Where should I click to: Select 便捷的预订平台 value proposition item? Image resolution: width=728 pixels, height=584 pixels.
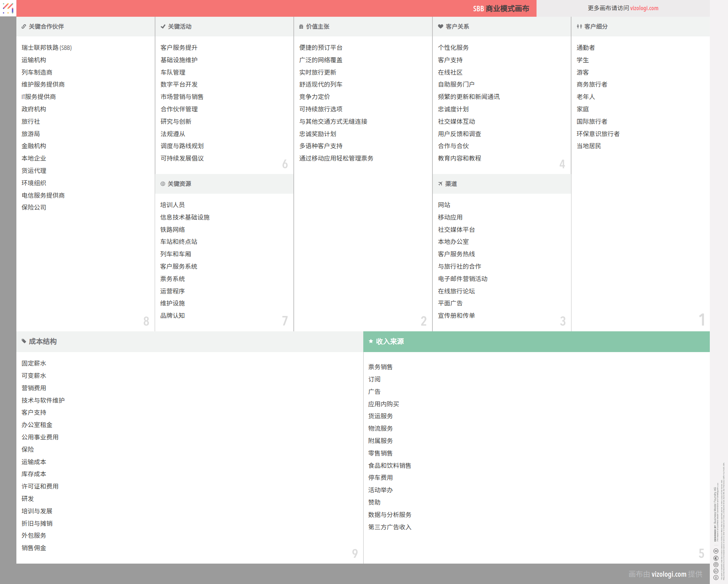(321, 48)
